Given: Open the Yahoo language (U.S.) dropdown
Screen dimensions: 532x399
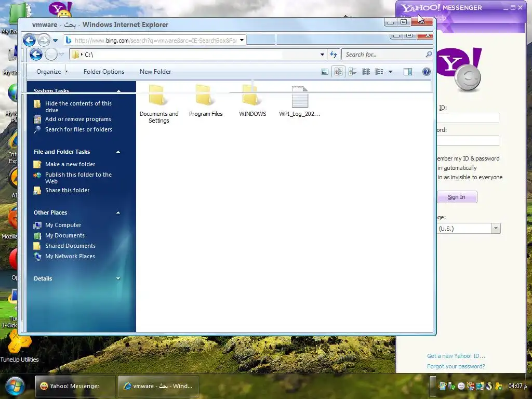Looking at the screenshot, I should (496, 229).
